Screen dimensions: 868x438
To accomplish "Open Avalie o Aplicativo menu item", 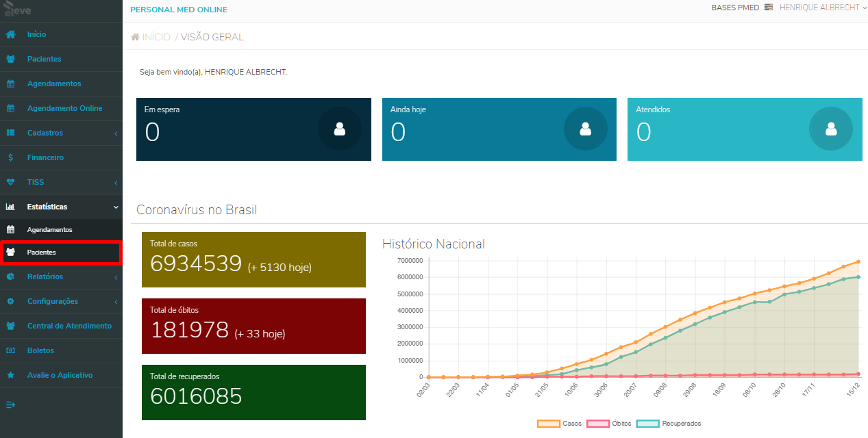I will (61, 375).
